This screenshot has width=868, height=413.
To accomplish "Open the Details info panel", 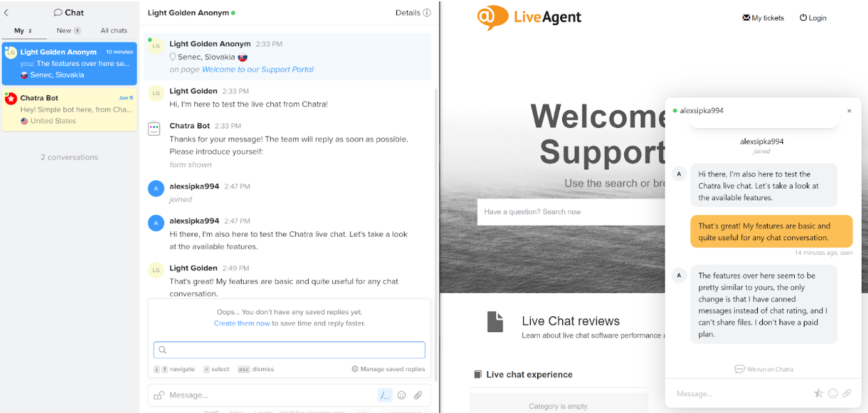I will click(x=412, y=13).
